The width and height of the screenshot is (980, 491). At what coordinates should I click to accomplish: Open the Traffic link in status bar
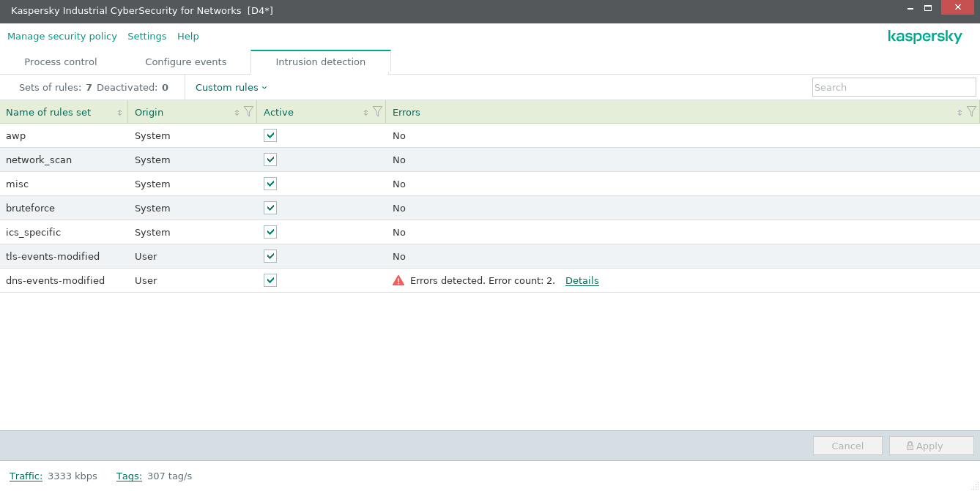tap(26, 476)
